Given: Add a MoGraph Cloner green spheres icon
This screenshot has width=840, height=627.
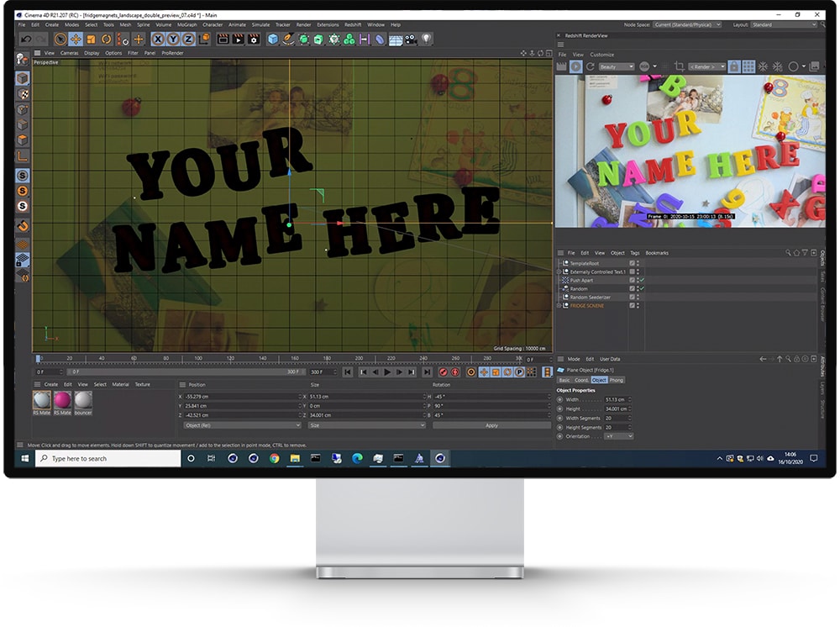Looking at the screenshot, I should click(x=349, y=40).
